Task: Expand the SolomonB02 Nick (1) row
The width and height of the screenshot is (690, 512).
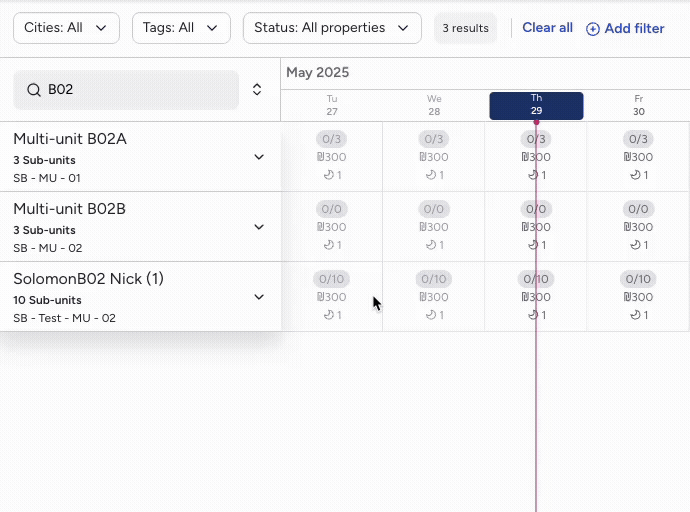Action: [259, 297]
